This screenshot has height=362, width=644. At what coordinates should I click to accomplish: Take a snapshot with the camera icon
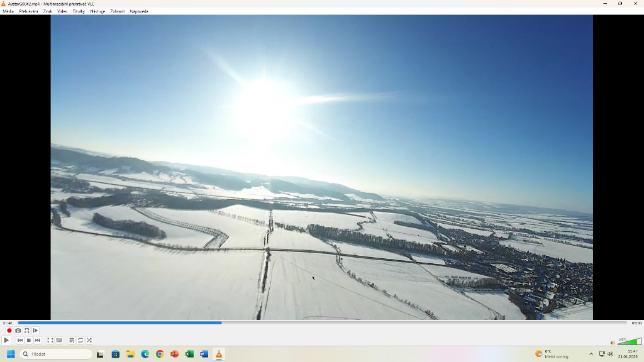coord(18,331)
